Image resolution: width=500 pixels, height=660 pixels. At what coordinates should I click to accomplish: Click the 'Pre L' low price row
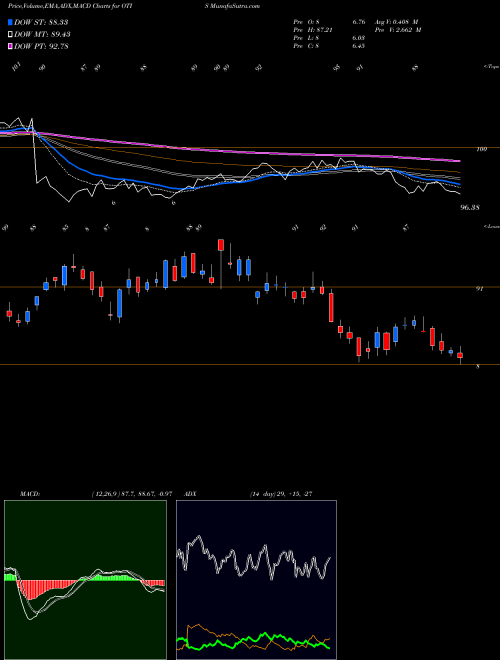[x=329, y=38]
